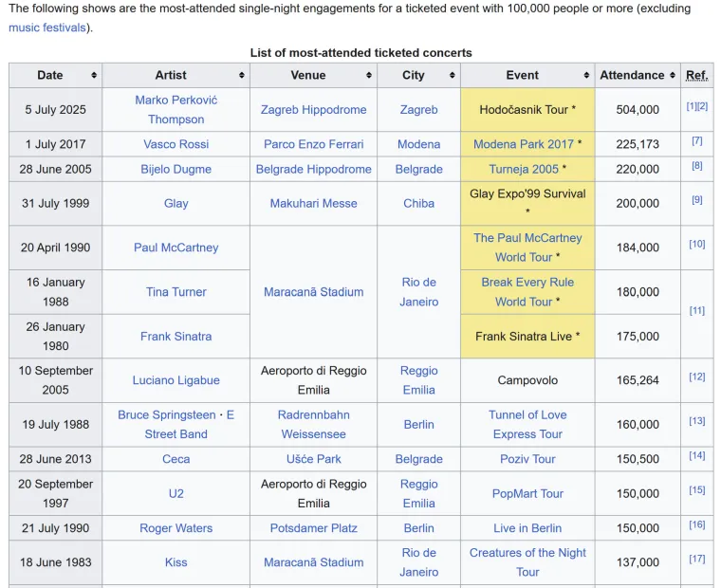Open reference [7] citation

(697, 140)
